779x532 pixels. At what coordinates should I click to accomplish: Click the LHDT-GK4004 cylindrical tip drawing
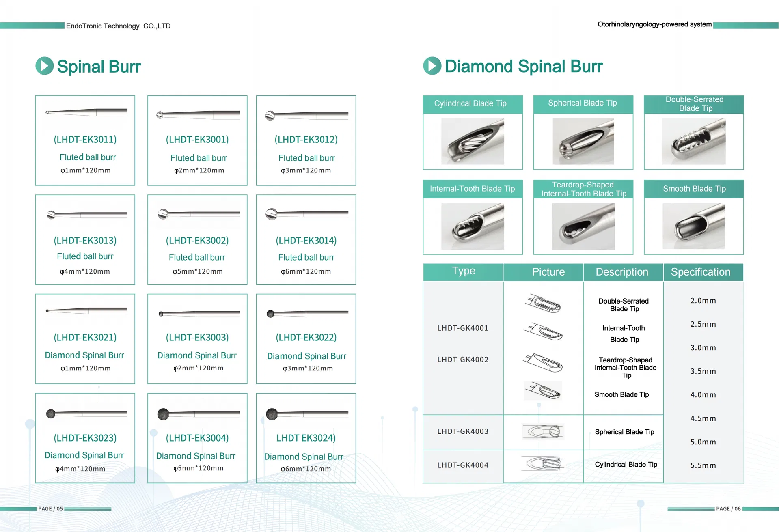(543, 463)
